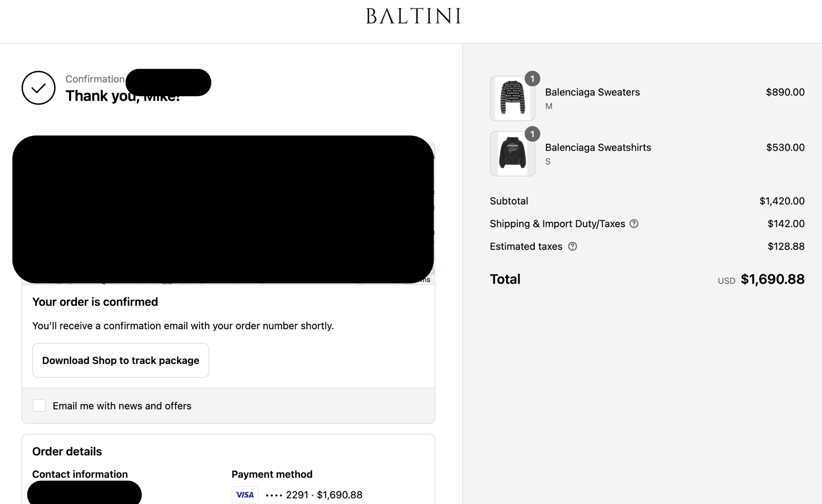This screenshot has height=504, width=822.
Task: Click the quantity badge on the Sweaters item
Action: pyautogui.click(x=532, y=78)
